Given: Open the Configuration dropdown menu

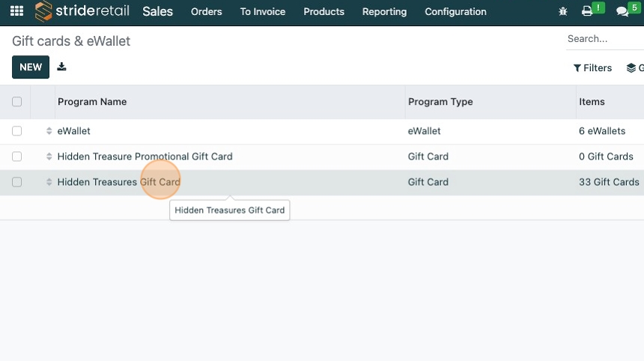Looking at the screenshot, I should coord(455,12).
